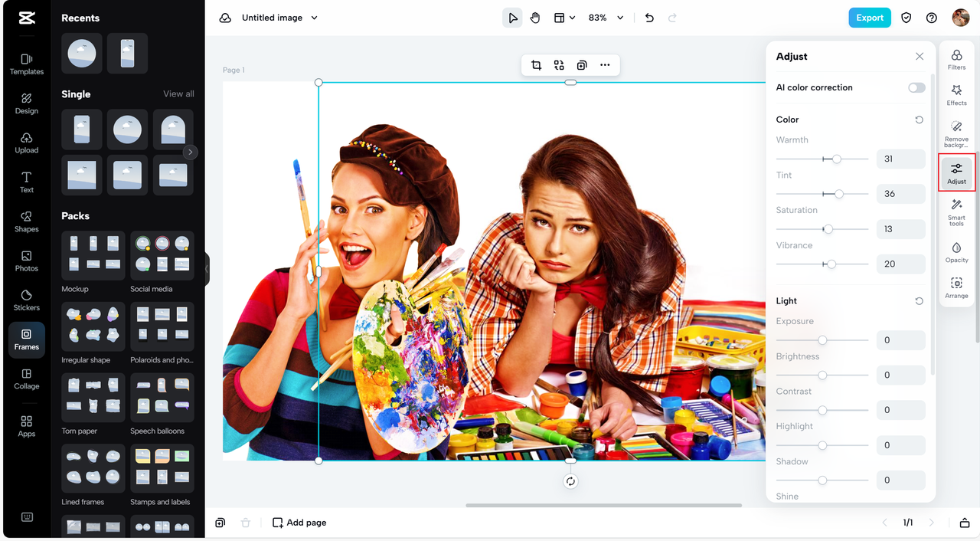Expand the Untitled image title dropdown
Image resolution: width=980 pixels, height=541 pixels.
tap(314, 18)
